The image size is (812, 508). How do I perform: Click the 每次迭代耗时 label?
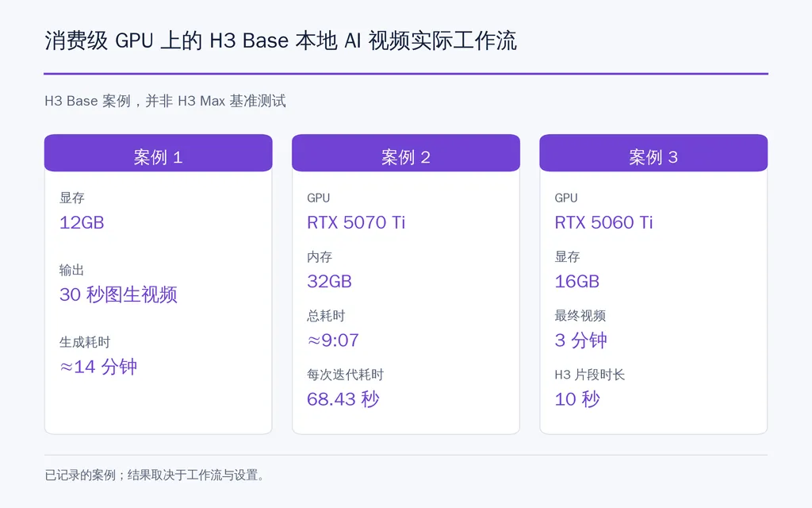coord(346,375)
